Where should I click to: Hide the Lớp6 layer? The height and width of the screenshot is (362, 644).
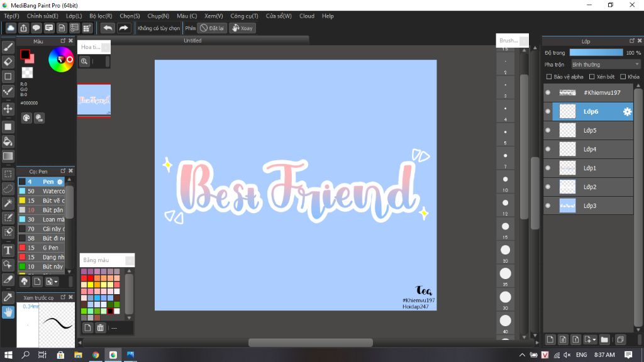pos(548,112)
